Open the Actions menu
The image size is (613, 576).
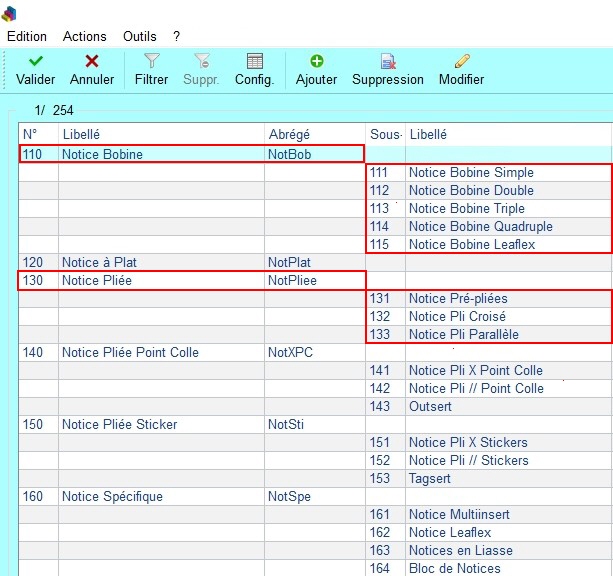85,36
